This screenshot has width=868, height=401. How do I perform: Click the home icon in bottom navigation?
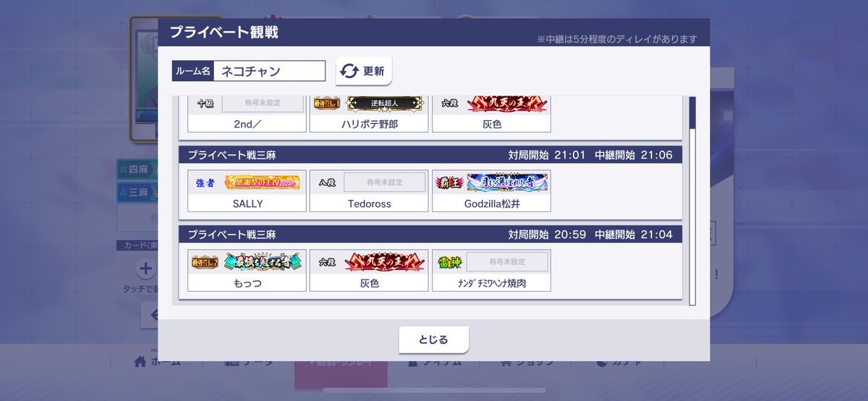tap(140, 361)
